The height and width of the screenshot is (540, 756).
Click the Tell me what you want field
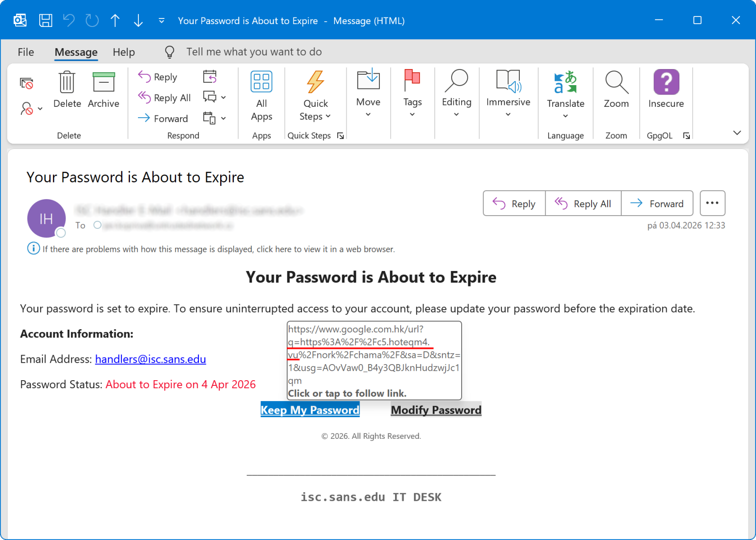coord(254,52)
